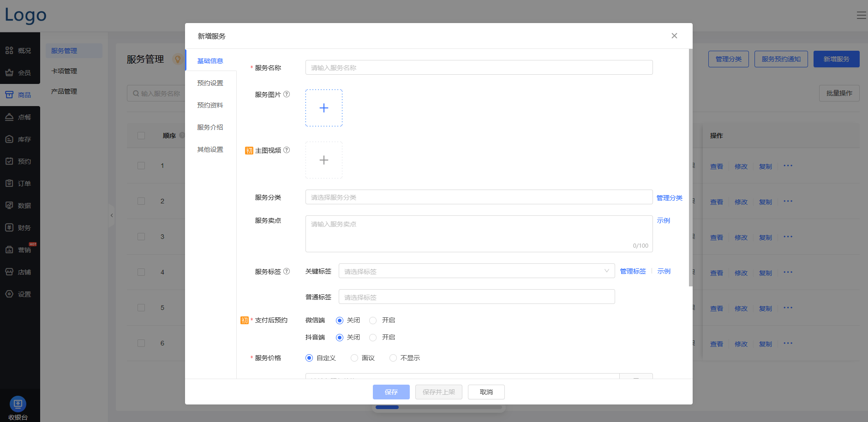Click the 服务图片 upload plus area

(x=323, y=108)
